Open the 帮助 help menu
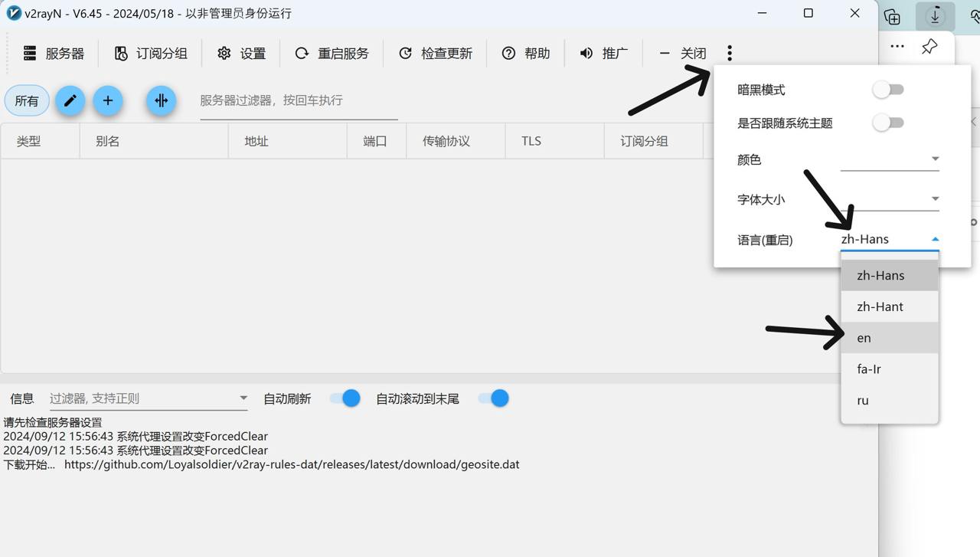This screenshot has height=557, width=980. [x=526, y=53]
